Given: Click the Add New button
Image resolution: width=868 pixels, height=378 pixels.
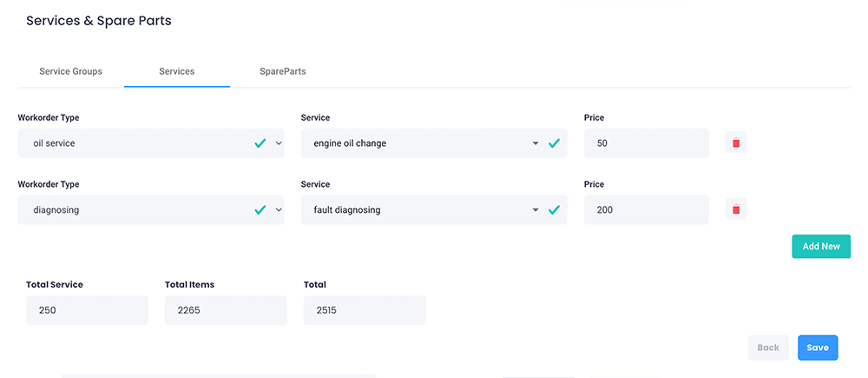Looking at the screenshot, I should 820,247.
